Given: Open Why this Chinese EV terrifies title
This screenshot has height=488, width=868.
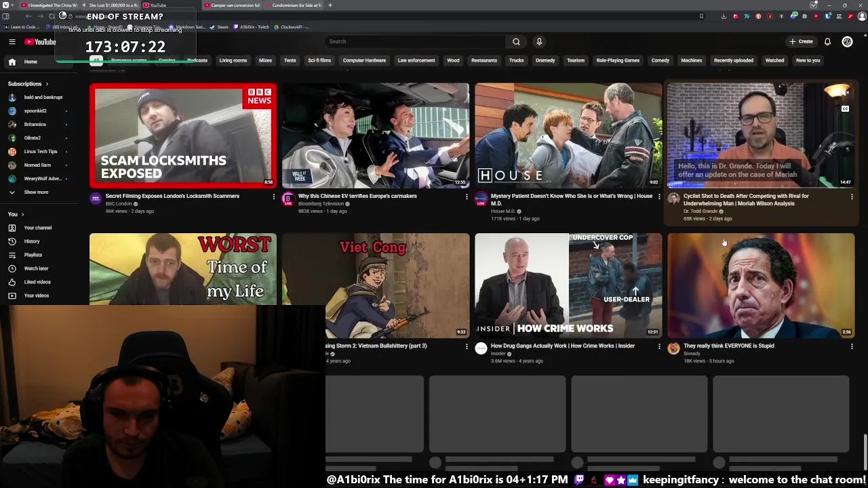Looking at the screenshot, I should tap(357, 196).
